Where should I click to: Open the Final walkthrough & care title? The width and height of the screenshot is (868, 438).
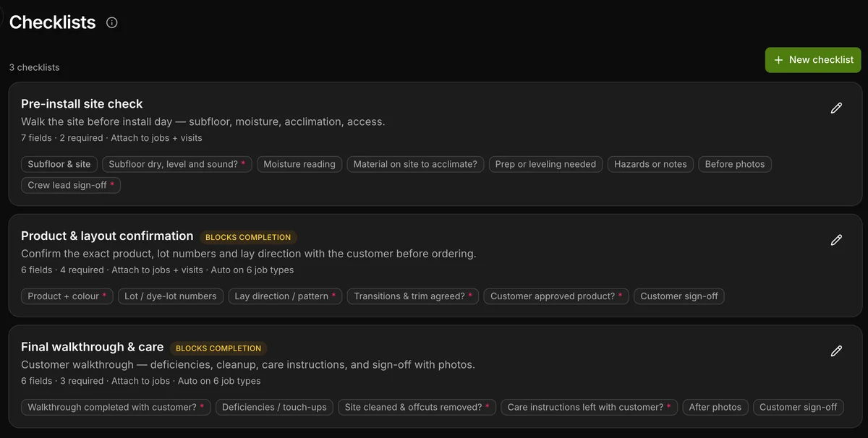tap(93, 347)
